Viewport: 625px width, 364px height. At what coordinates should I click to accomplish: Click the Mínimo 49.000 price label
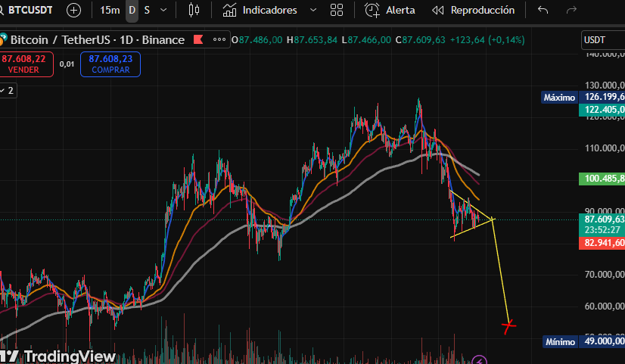[x=583, y=341]
